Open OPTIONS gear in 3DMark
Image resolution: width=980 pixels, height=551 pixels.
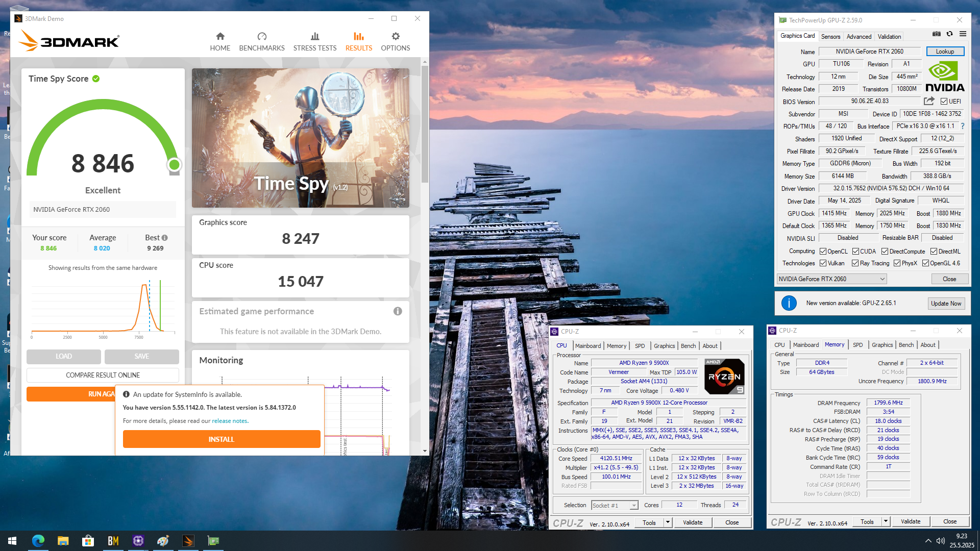[x=396, y=42]
